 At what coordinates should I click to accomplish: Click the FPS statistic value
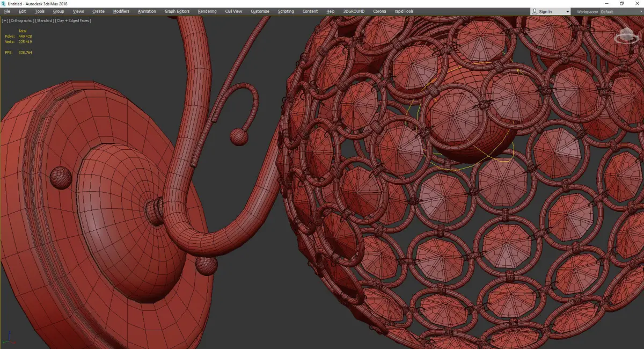coord(25,53)
